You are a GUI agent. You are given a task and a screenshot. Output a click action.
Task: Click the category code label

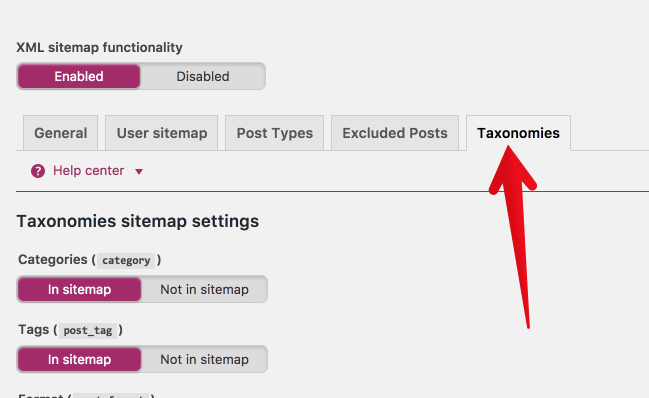126,260
